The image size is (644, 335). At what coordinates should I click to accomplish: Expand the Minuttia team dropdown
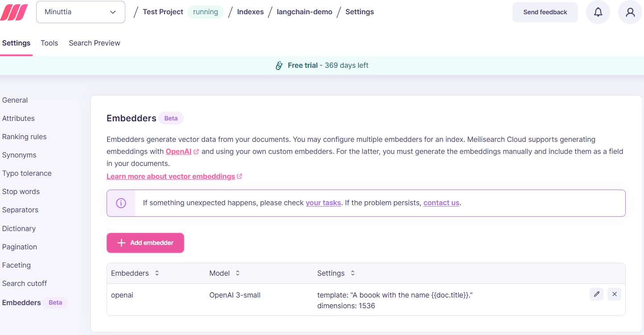(x=80, y=12)
